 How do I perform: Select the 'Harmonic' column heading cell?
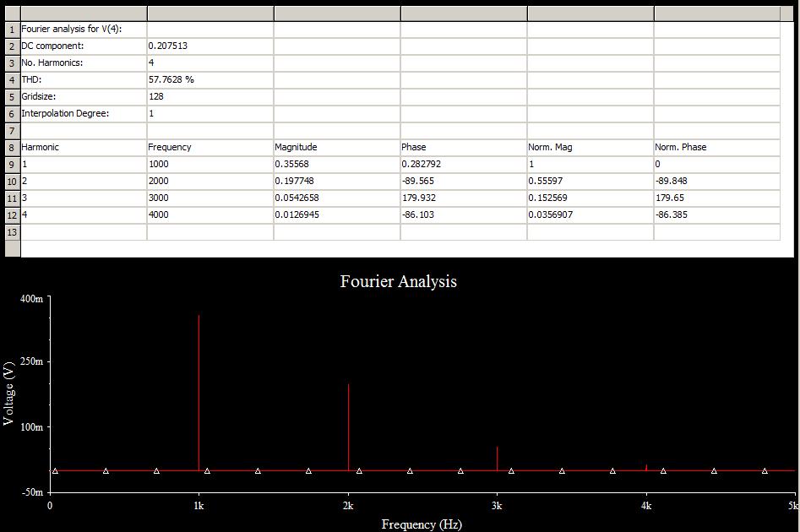coord(83,147)
